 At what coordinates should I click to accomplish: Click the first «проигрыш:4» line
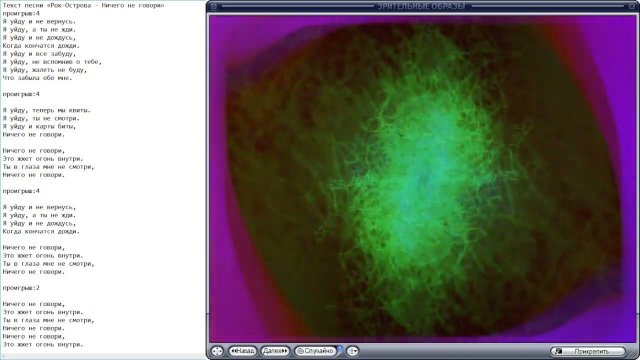point(21,13)
